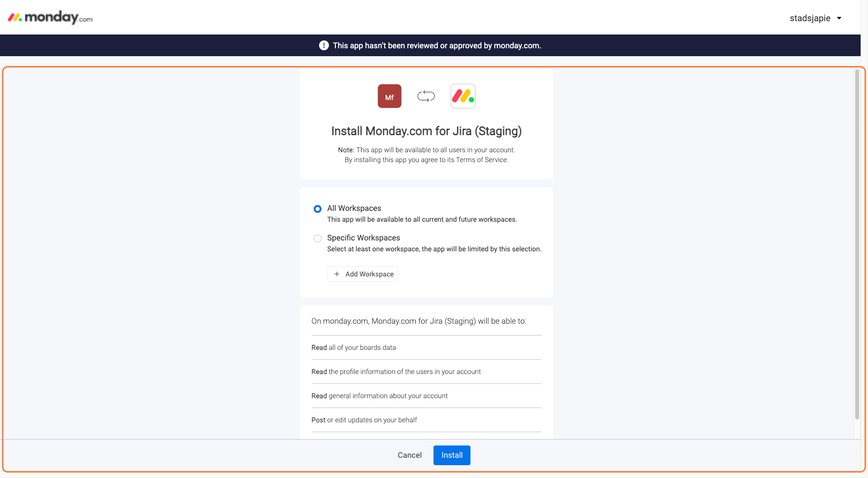Click the warning exclamation icon in banner
This screenshot has width=868, height=478.
(x=324, y=45)
